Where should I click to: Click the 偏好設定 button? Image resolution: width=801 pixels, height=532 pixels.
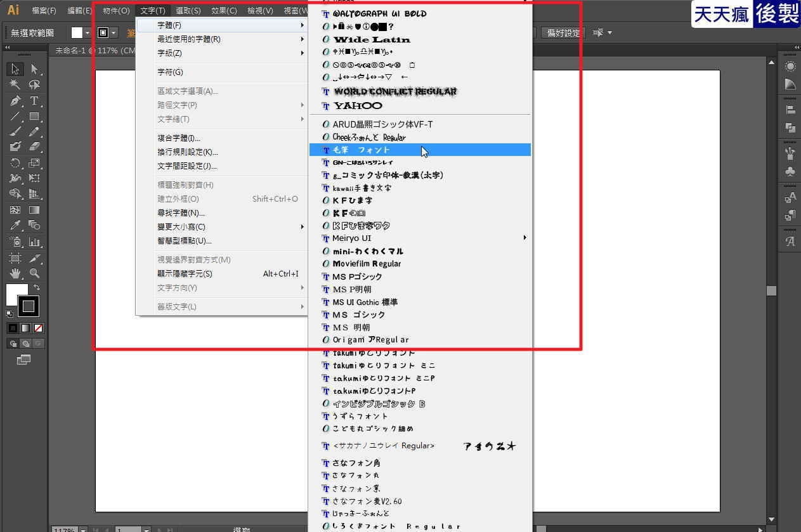pos(564,32)
